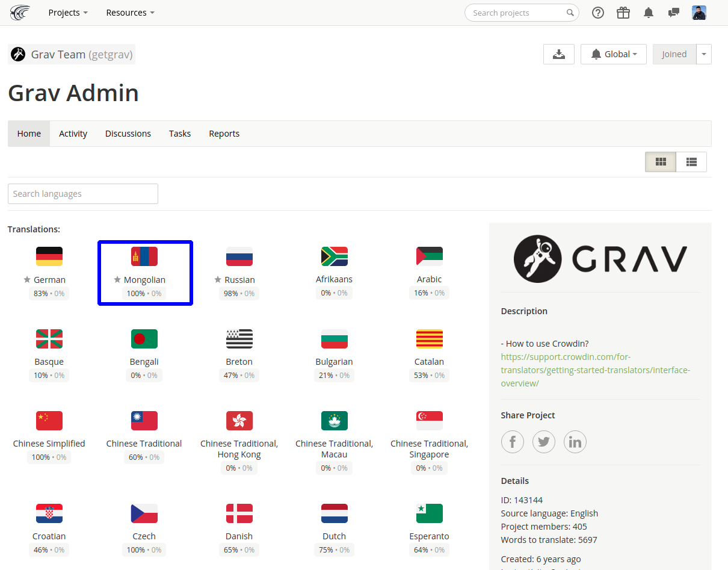Open the Breton flag icon

[239, 339]
